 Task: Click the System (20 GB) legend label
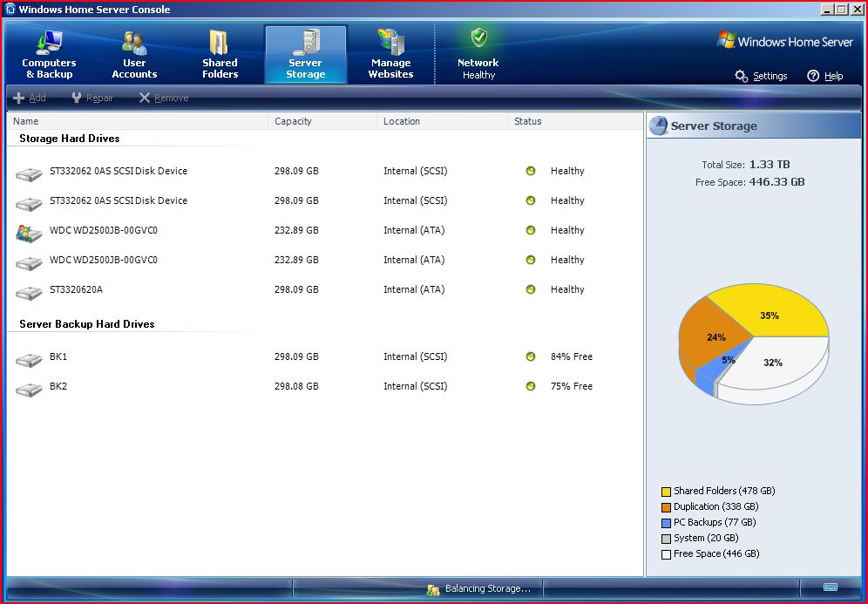click(x=706, y=538)
